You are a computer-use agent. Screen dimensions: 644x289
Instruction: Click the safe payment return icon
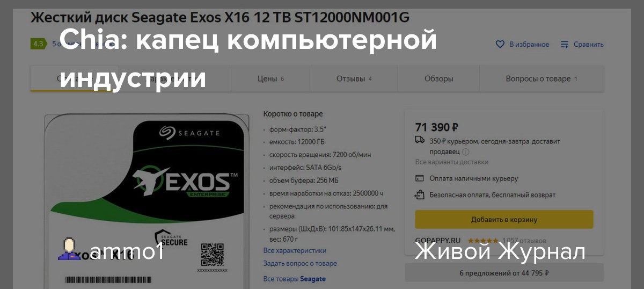point(420,194)
